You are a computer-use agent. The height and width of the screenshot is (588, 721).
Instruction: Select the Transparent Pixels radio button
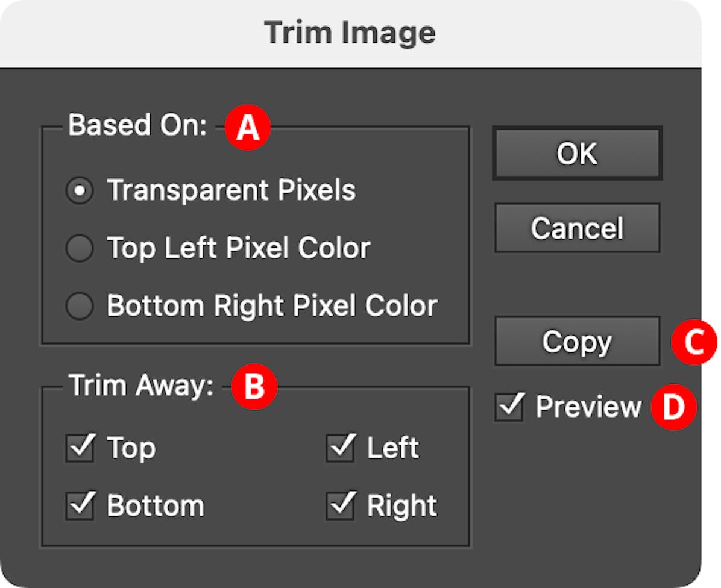coord(80,191)
